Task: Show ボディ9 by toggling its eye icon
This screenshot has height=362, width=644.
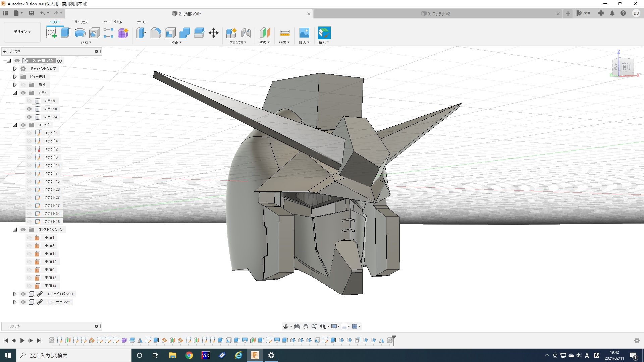Action: tap(29, 101)
